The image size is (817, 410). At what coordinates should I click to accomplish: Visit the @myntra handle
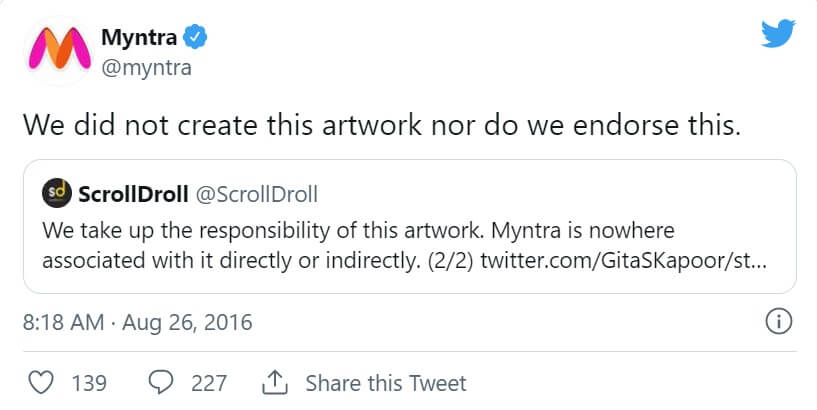146,67
